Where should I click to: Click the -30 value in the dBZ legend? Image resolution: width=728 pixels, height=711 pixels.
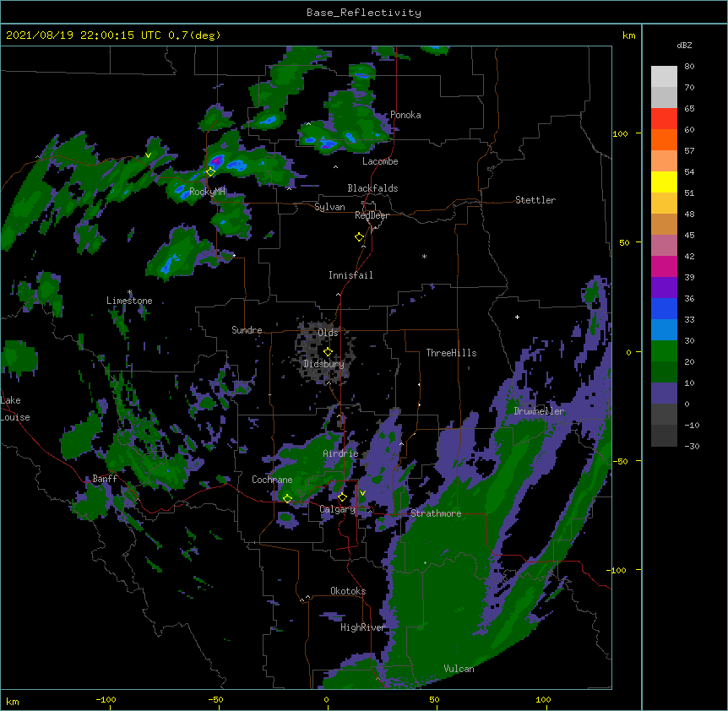click(x=692, y=447)
